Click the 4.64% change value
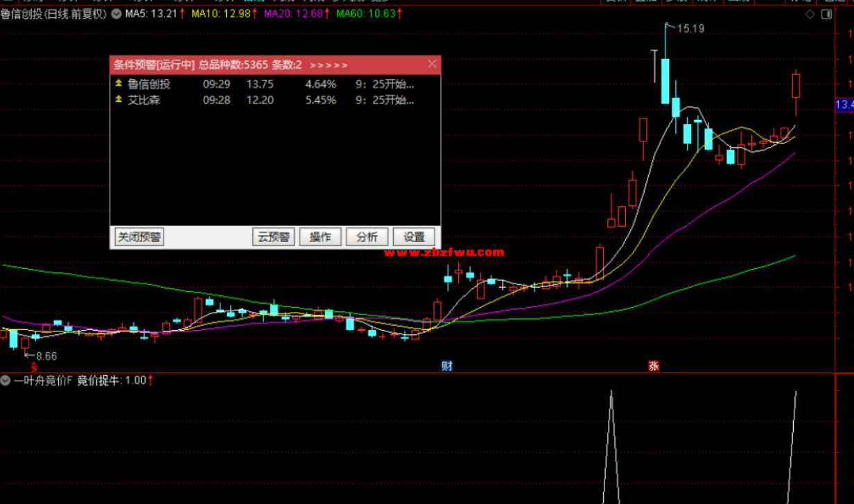This screenshot has width=854, height=504. point(320,84)
